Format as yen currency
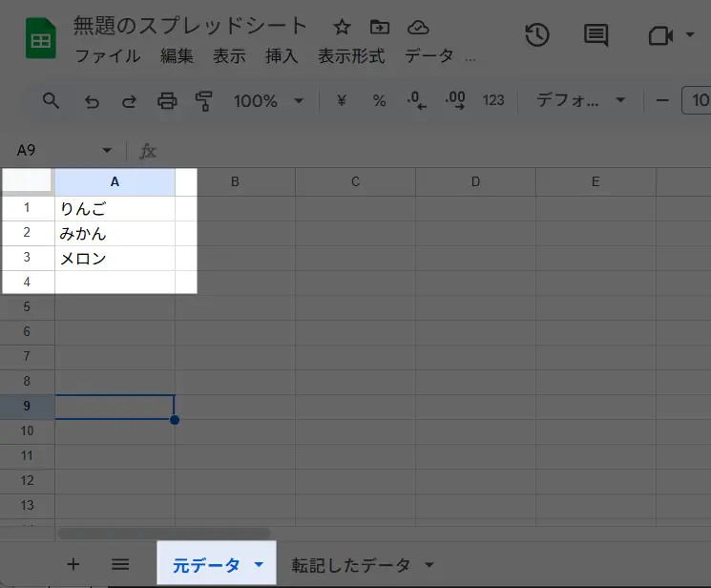Viewport: 711px width, 588px height. click(341, 100)
